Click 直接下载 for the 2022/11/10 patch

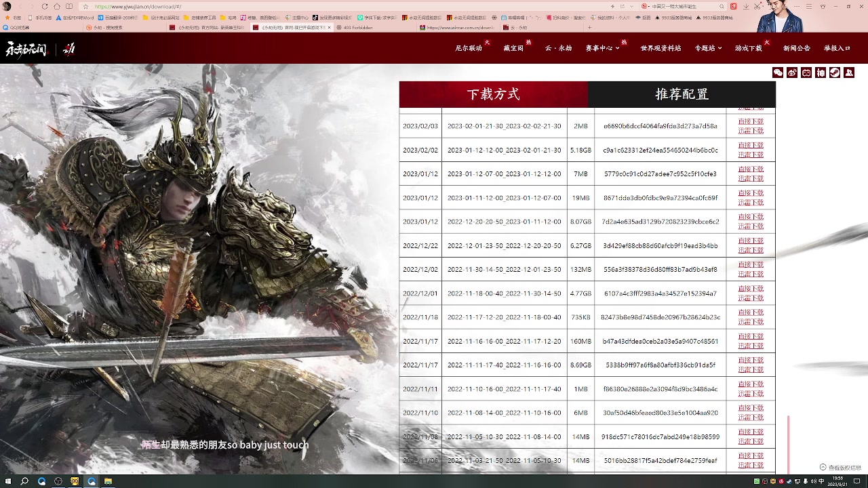coord(751,408)
